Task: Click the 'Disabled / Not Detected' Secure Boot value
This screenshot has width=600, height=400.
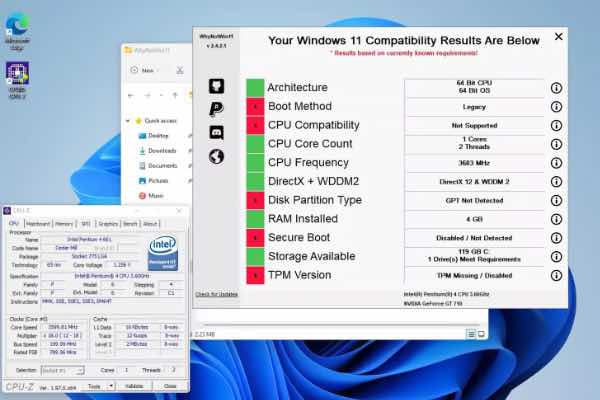Action: (474, 238)
